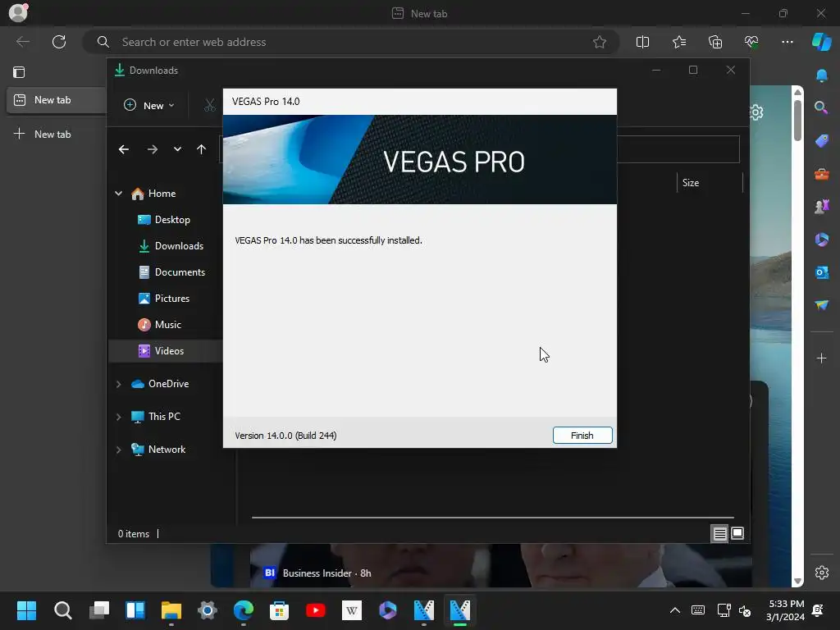Image resolution: width=840 pixels, height=630 pixels.
Task: Expand the This PC tree node
Action: tap(118, 417)
